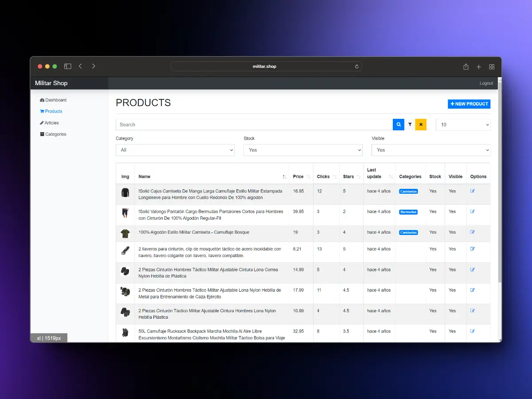Image resolution: width=532 pixels, height=399 pixels.
Task: Expand the Stock filter dropdown
Action: [x=303, y=150]
